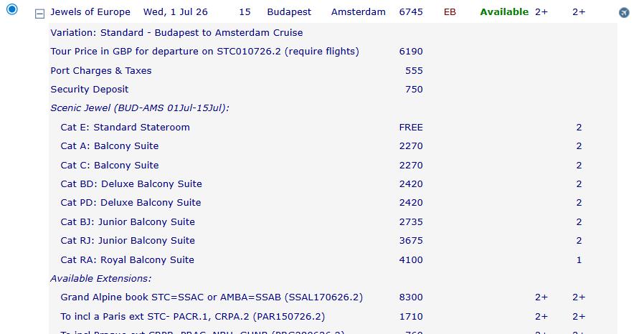Select Cat C Balcony Suite option

109,165
